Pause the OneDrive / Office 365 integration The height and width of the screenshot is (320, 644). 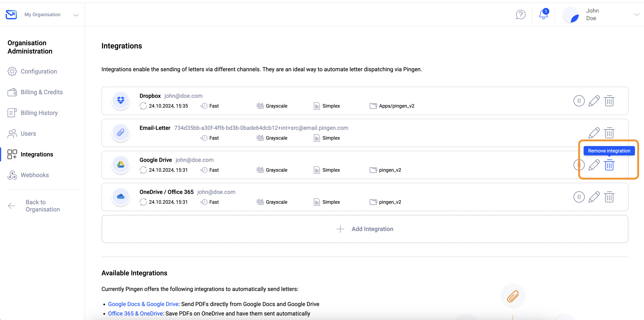[579, 197]
